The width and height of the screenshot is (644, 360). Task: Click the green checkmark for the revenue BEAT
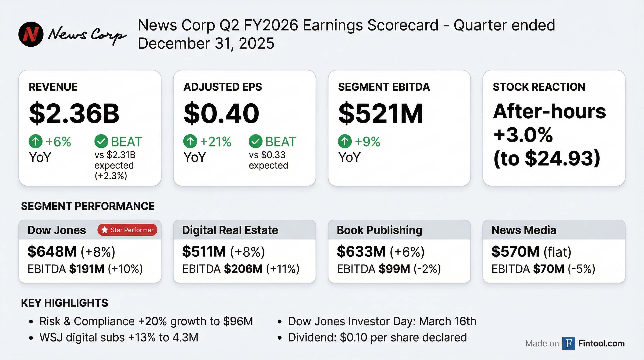pyautogui.click(x=101, y=141)
